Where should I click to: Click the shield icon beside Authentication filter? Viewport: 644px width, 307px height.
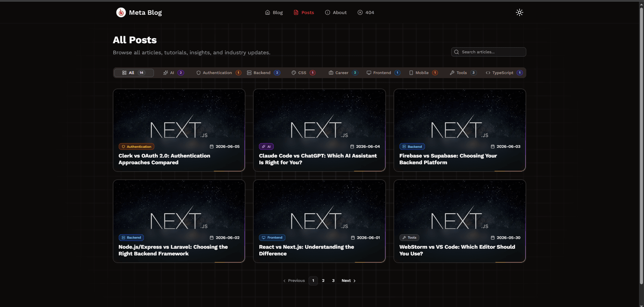pyautogui.click(x=199, y=73)
